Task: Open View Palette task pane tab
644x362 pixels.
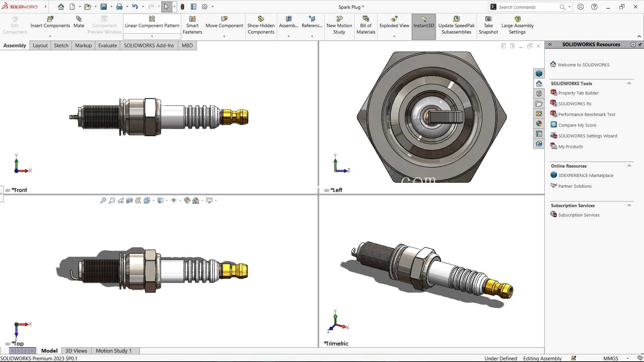Action: pos(539,114)
